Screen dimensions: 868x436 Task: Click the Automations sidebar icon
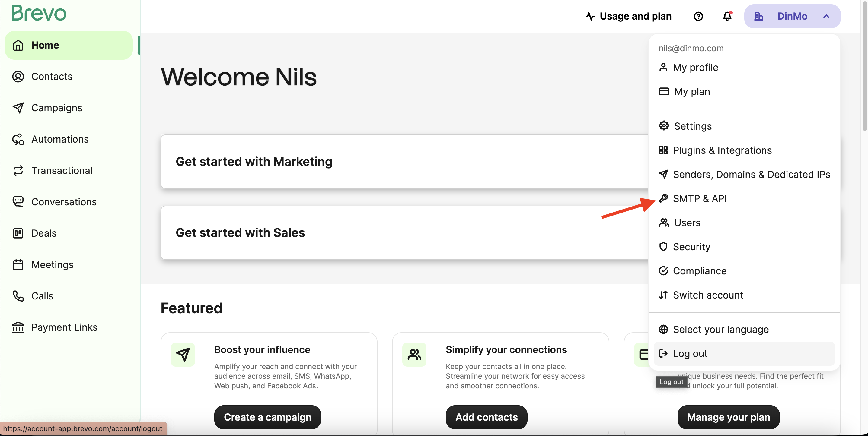pyautogui.click(x=18, y=139)
